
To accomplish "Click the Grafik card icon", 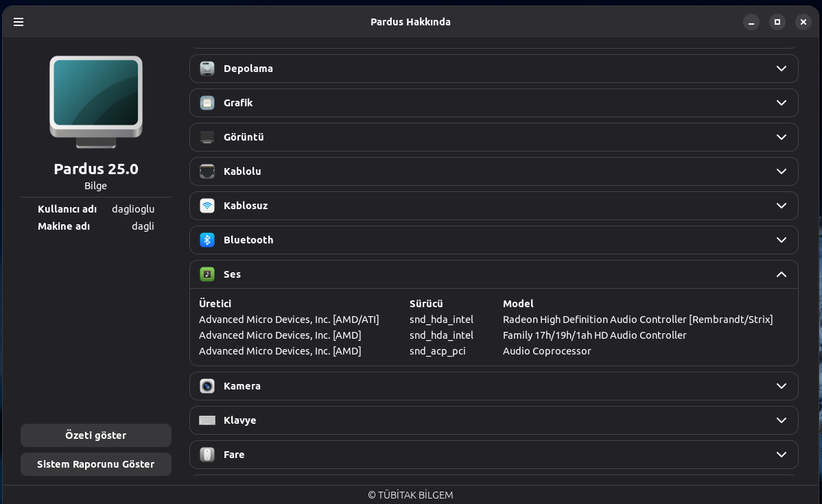I will [207, 103].
